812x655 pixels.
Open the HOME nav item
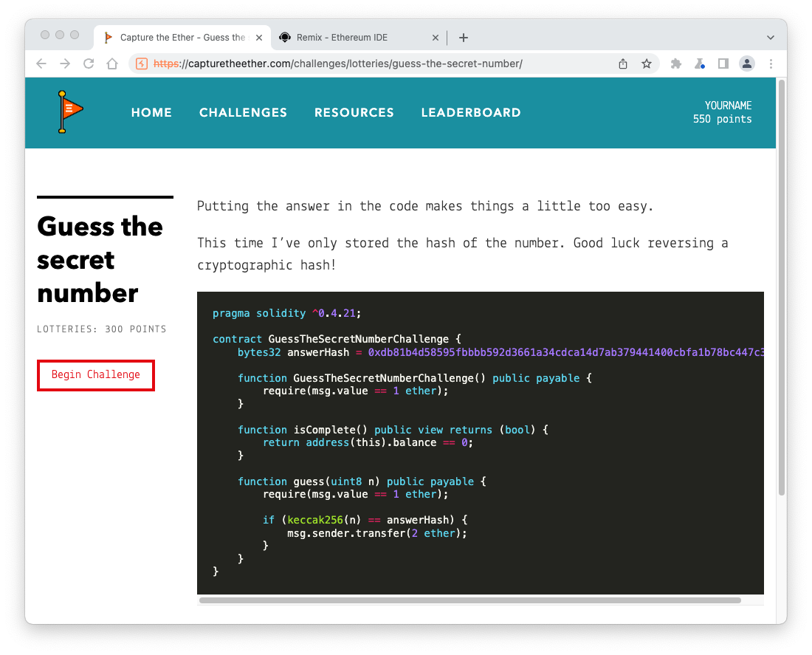click(151, 112)
